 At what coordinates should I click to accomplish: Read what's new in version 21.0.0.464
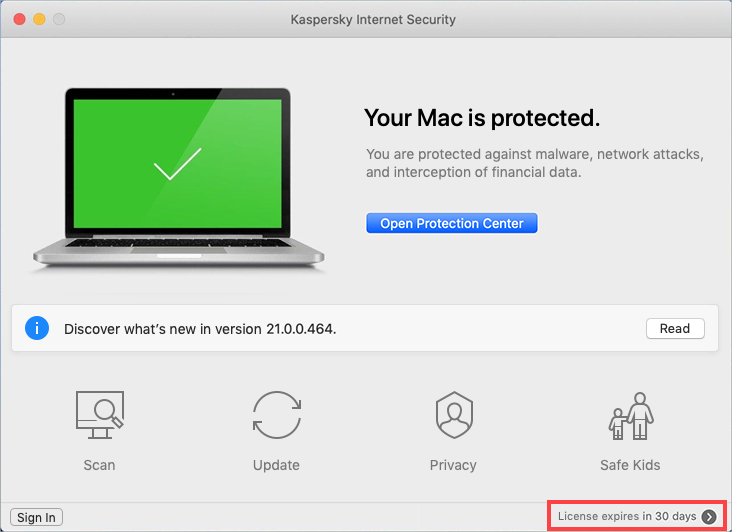coord(675,329)
